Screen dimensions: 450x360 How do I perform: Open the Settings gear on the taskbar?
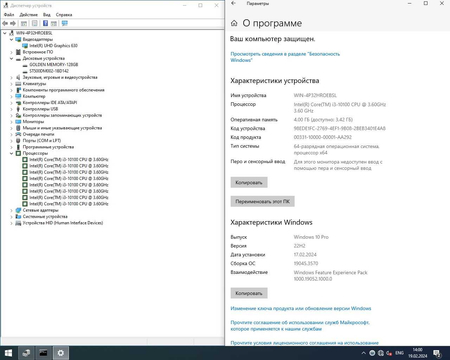[x=61, y=353]
